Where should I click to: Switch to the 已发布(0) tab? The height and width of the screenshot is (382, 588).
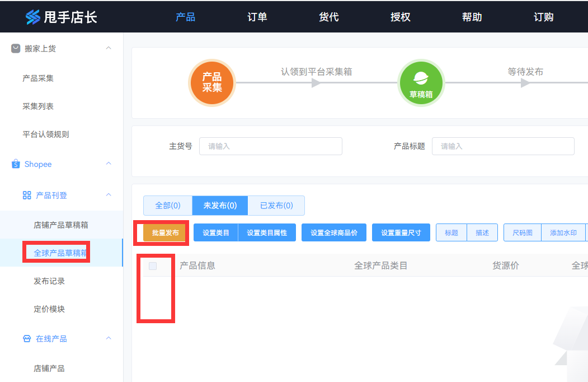click(x=276, y=206)
